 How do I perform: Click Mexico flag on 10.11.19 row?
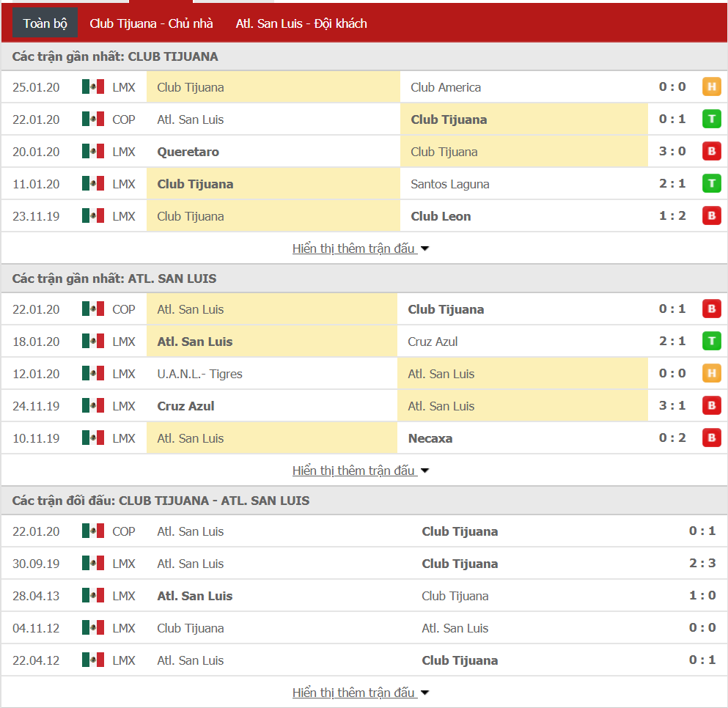[x=93, y=438]
